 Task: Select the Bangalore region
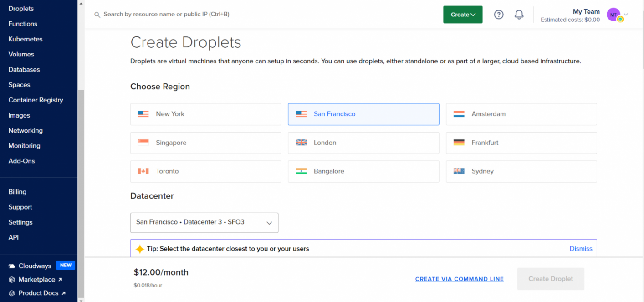[x=363, y=171]
